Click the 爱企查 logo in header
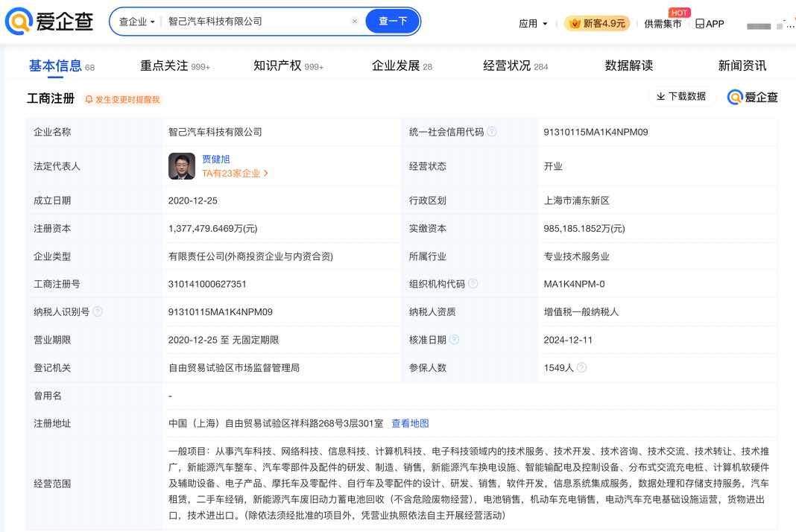 point(49,22)
